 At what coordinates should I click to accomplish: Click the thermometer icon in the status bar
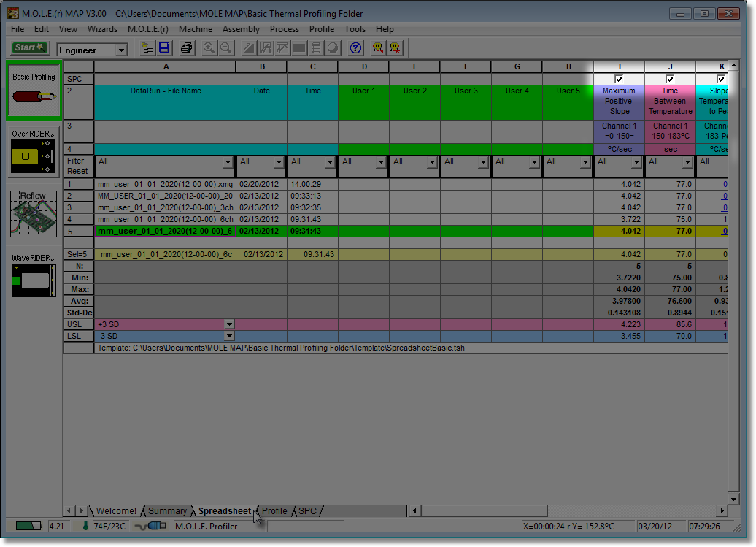click(85, 526)
